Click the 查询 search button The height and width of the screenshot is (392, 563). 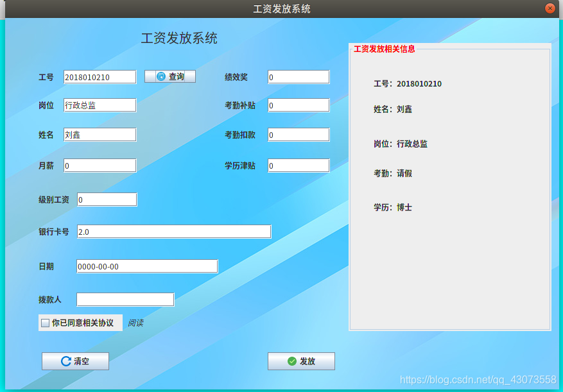click(x=170, y=76)
